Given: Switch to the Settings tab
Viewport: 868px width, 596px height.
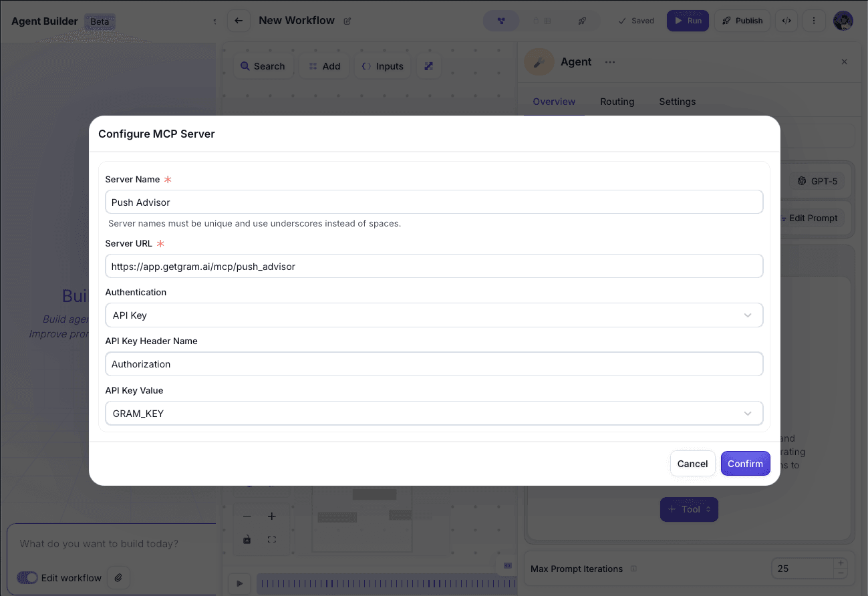Looking at the screenshot, I should click(677, 102).
